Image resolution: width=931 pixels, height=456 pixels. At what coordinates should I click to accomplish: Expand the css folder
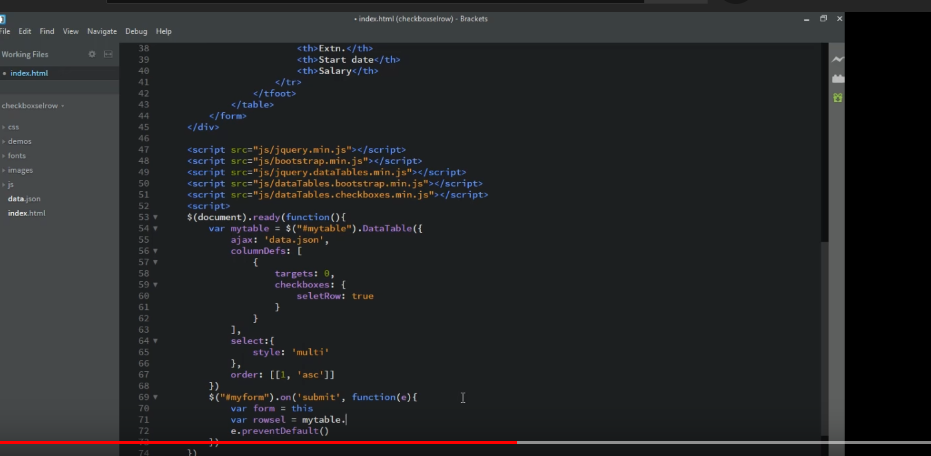[13, 127]
